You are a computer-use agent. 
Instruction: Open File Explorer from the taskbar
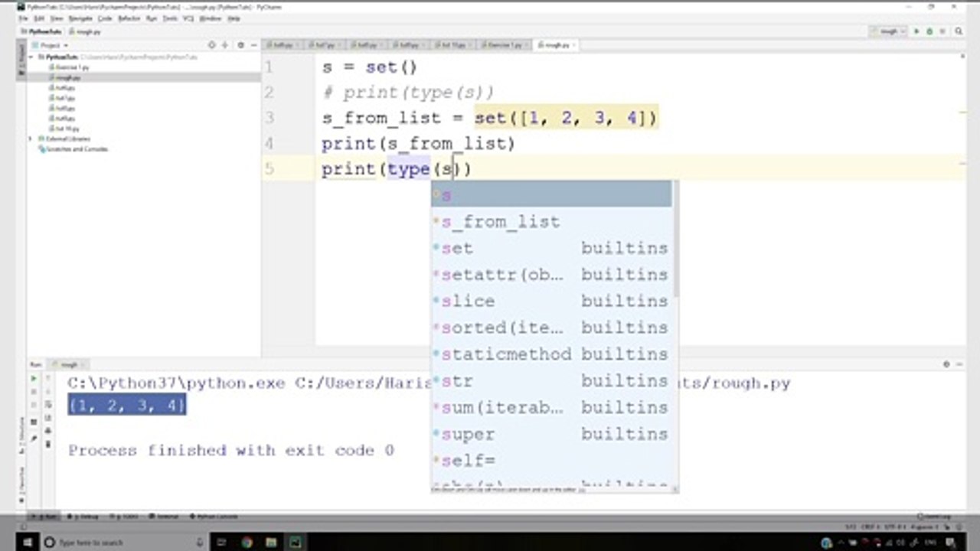coord(271,542)
